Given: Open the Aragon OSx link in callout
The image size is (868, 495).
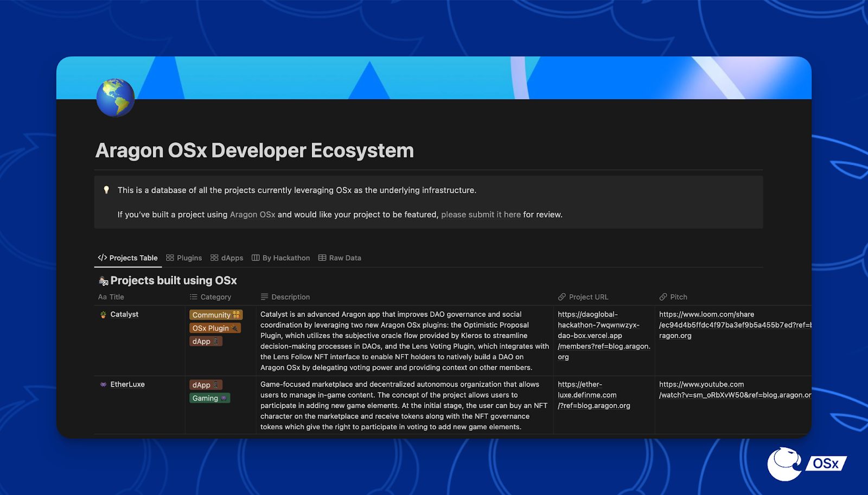Looking at the screenshot, I should 252,214.
